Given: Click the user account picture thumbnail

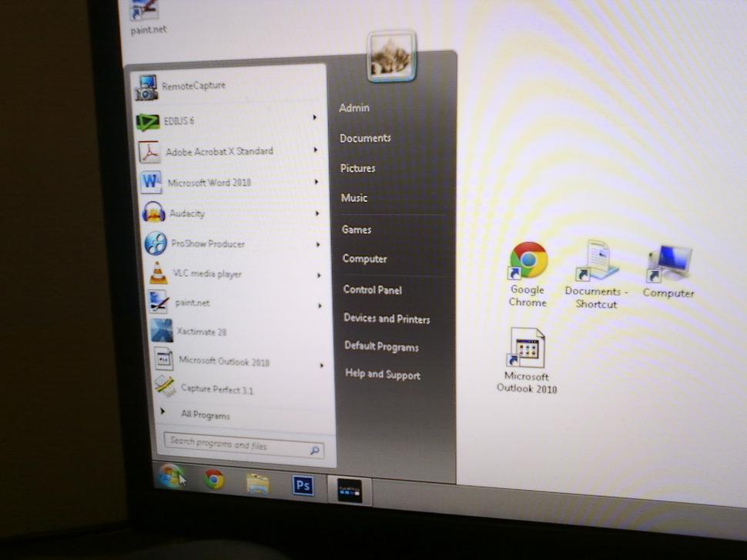Looking at the screenshot, I should point(391,55).
